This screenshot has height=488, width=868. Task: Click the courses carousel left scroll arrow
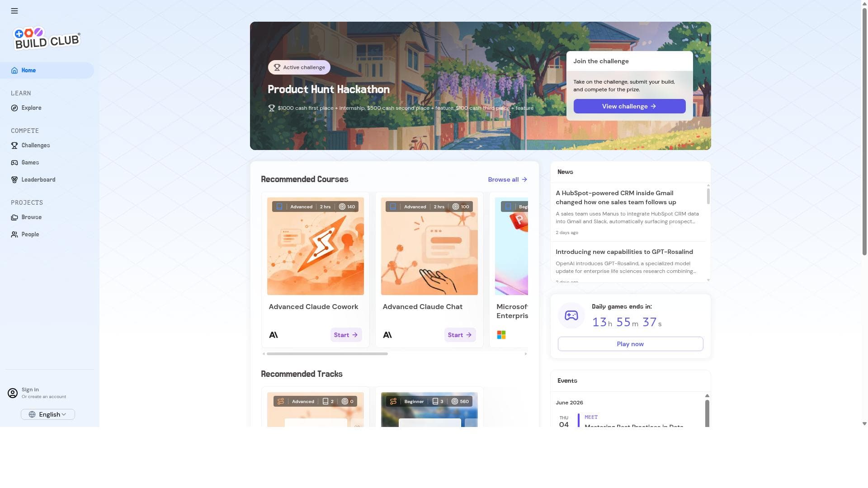(264, 354)
